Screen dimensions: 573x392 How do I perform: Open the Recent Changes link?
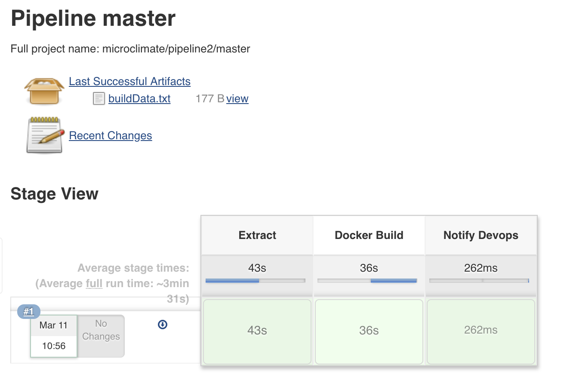[111, 136]
